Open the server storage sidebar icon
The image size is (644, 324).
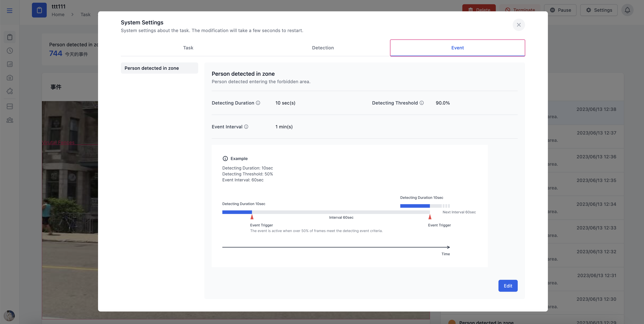(x=10, y=106)
